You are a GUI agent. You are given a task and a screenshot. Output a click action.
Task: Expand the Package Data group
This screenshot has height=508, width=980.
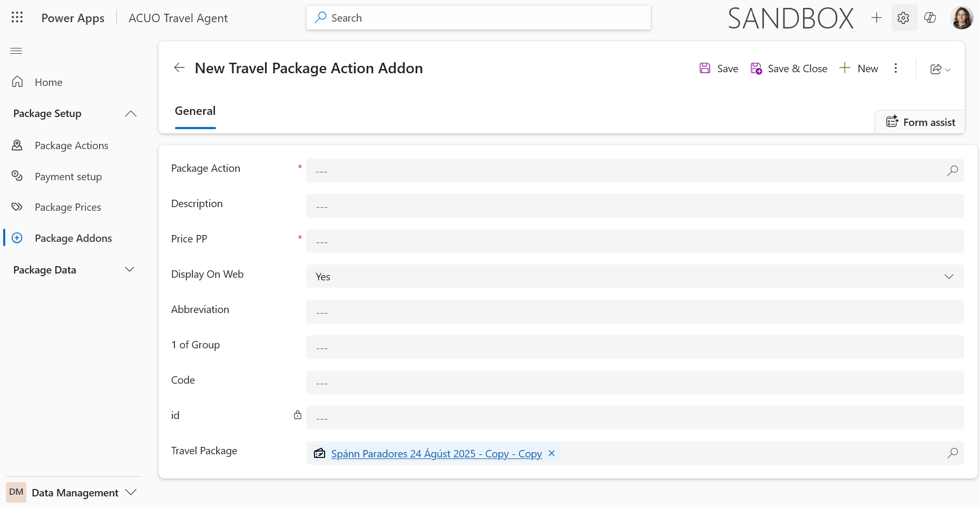(x=130, y=269)
